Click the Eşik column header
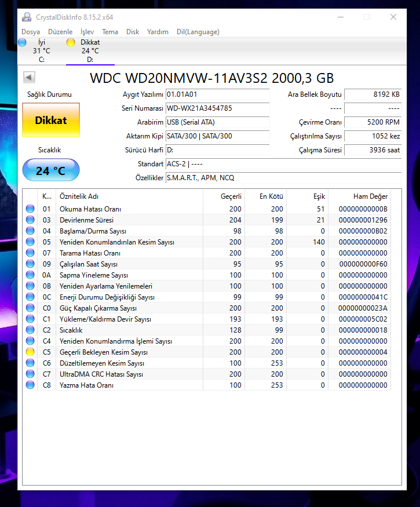Viewport: 420px width, 507px height. pos(307,196)
